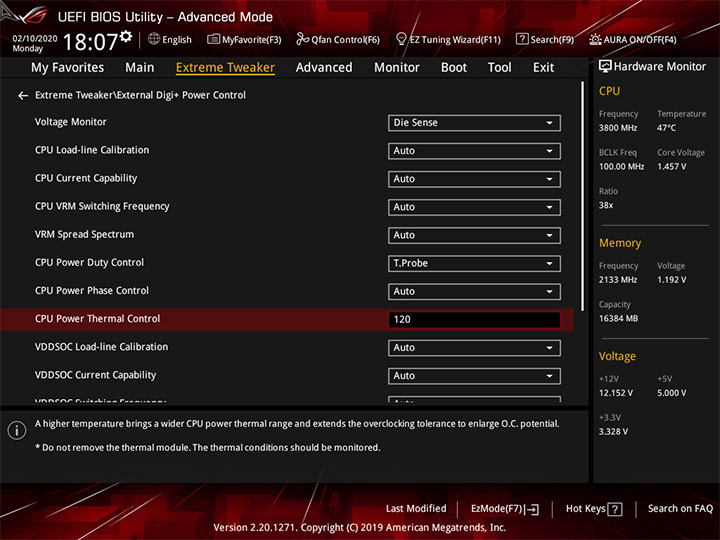Select the CPU Power Duty Control label

click(89, 263)
